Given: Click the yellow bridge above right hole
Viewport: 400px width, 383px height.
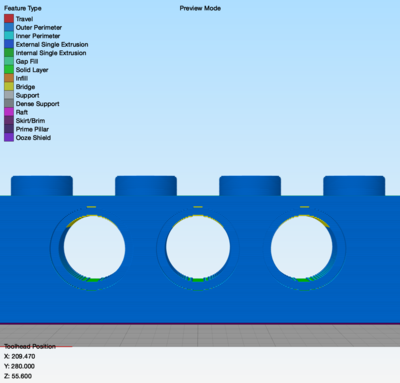Looking at the screenshot, I should tap(304, 207).
